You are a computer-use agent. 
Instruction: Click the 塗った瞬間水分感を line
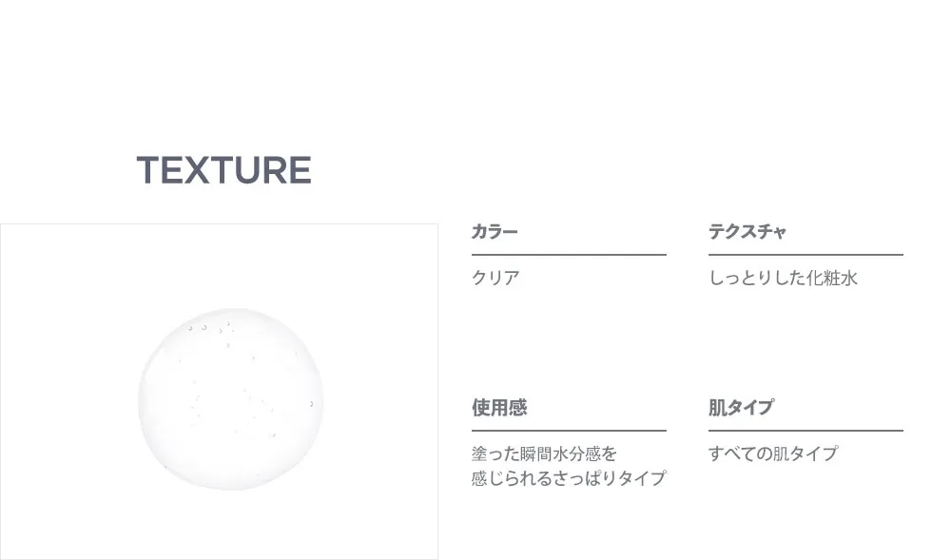pyautogui.click(x=544, y=454)
